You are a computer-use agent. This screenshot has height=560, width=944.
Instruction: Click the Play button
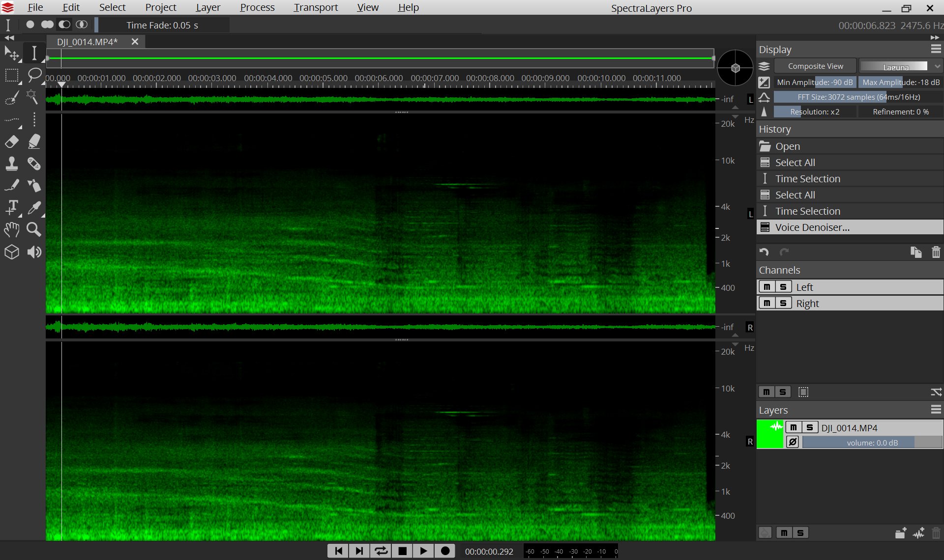click(423, 551)
